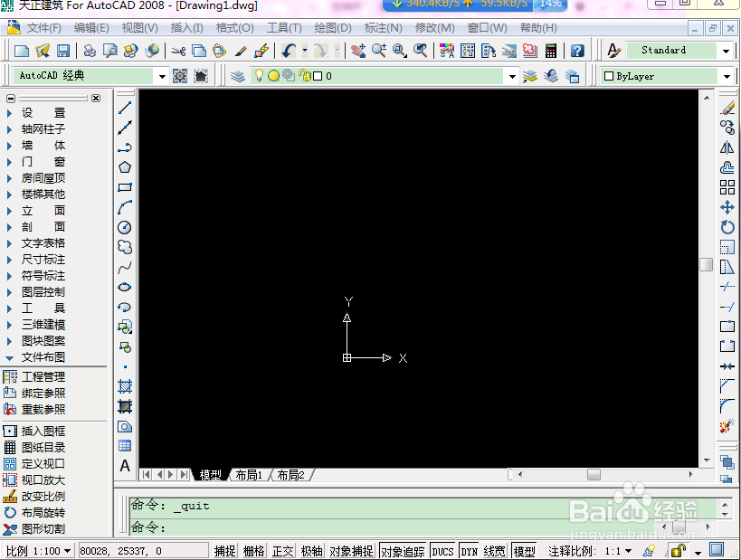Click the Help question mark icon
The height and width of the screenshot is (560, 741).
[x=577, y=51]
